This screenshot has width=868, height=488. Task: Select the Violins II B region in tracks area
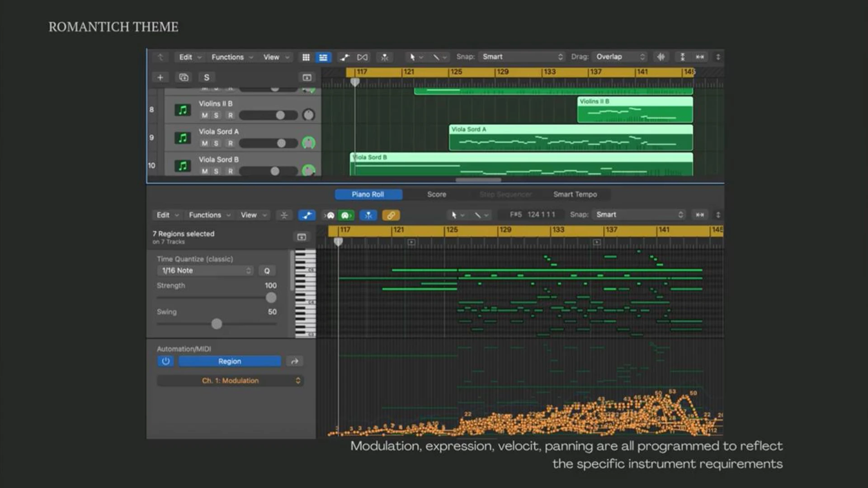pos(635,110)
